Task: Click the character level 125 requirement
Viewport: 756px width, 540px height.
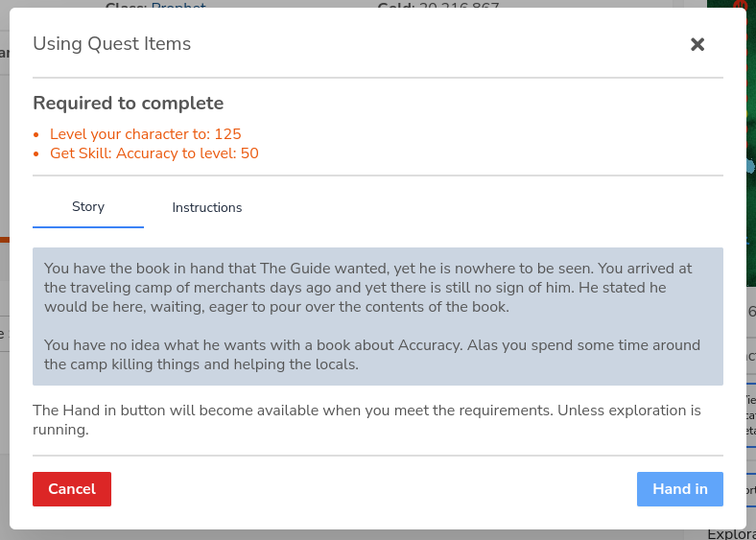Action: (146, 134)
